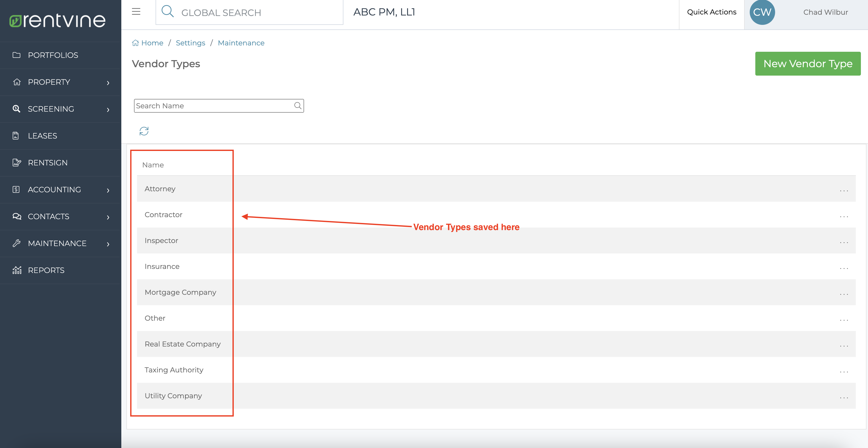This screenshot has width=868, height=448.
Task: Click the refresh icon above the vendor list
Action: click(144, 131)
